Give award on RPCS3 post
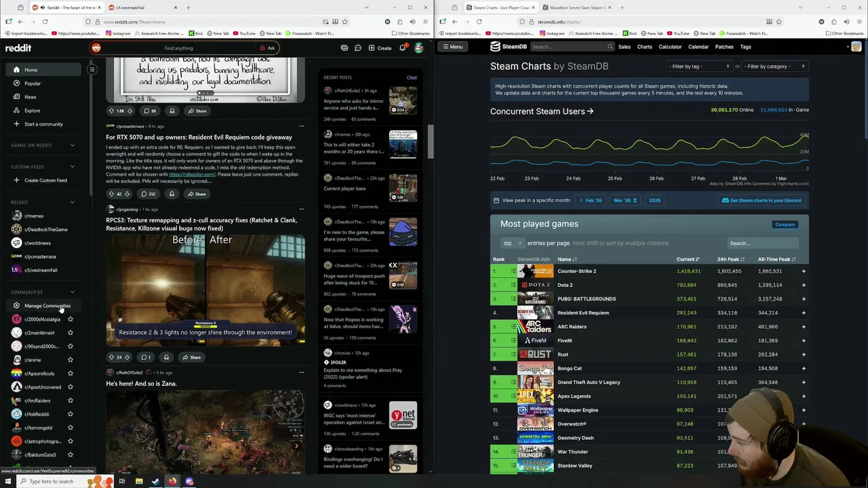The width and height of the screenshot is (868, 488). coord(166,357)
